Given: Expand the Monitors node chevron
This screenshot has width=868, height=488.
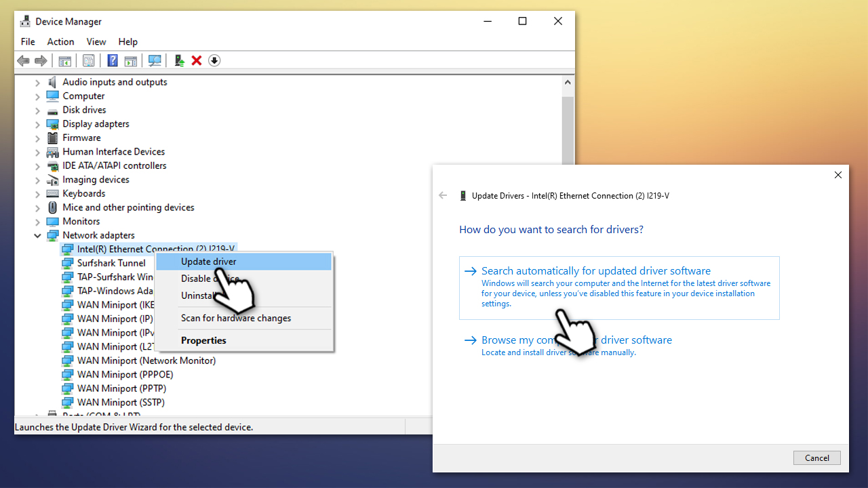Looking at the screenshot, I should click(38, 222).
